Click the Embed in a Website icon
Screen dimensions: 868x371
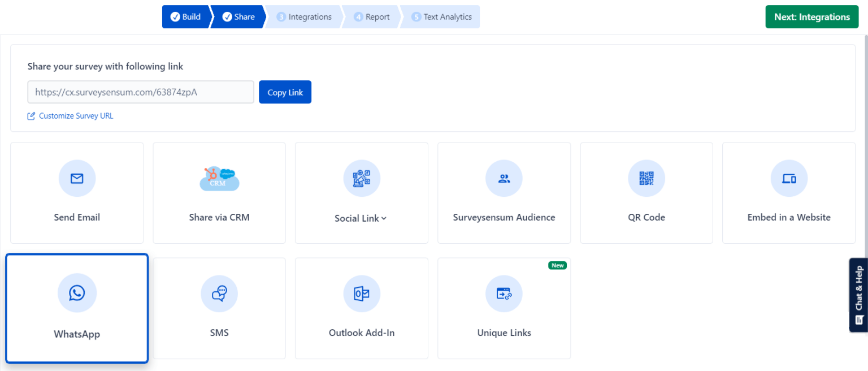789,179
